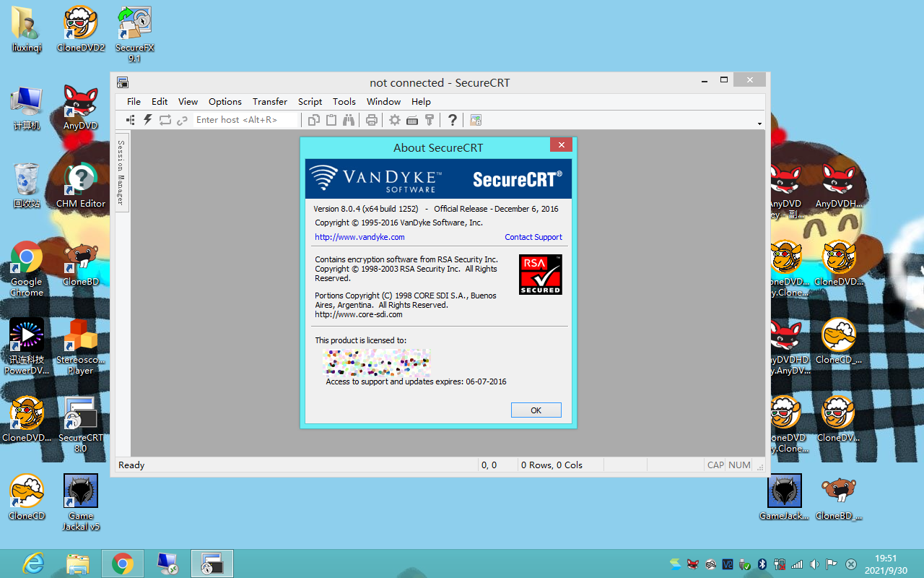Click the Find binoculars icon
Screen dimensions: 924x578
coord(349,120)
